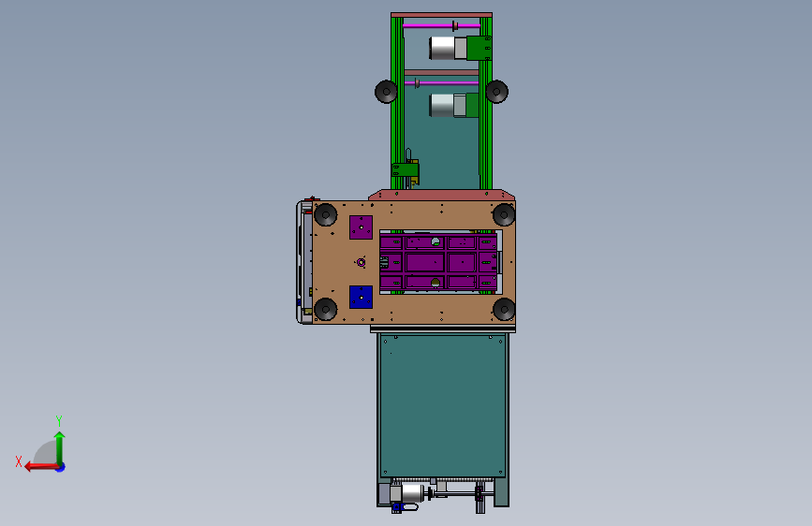Pick the large teal panel below the brown plate

pos(443,405)
